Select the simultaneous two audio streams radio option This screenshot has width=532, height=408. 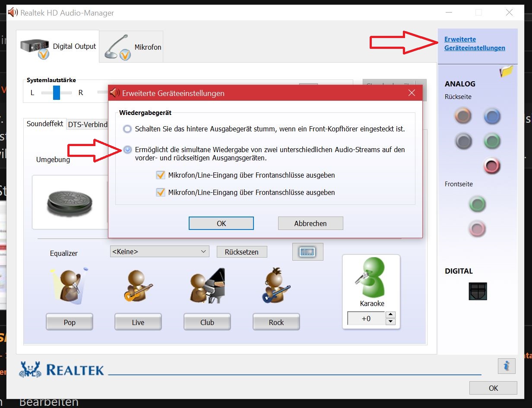click(x=127, y=150)
